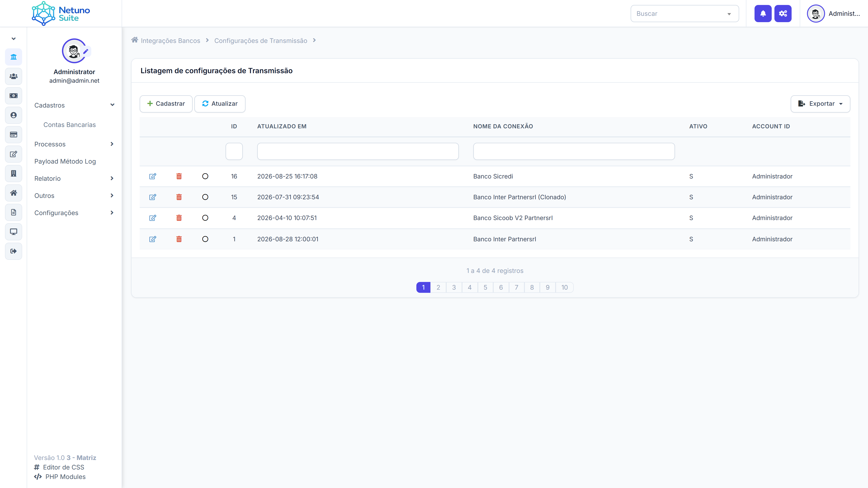The image size is (868, 488).
Task: Click the Cadastrar button
Action: pos(166,104)
